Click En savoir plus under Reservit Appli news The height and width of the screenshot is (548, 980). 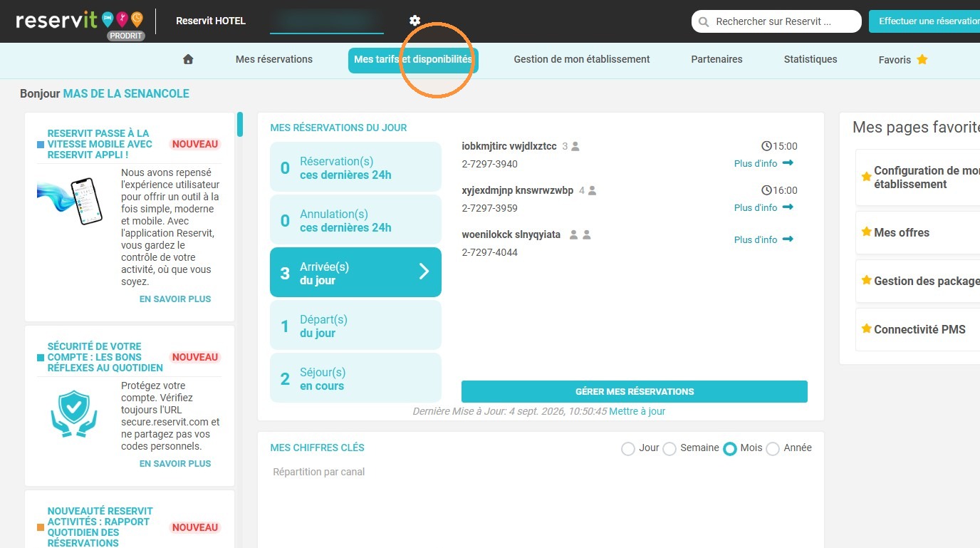(175, 299)
